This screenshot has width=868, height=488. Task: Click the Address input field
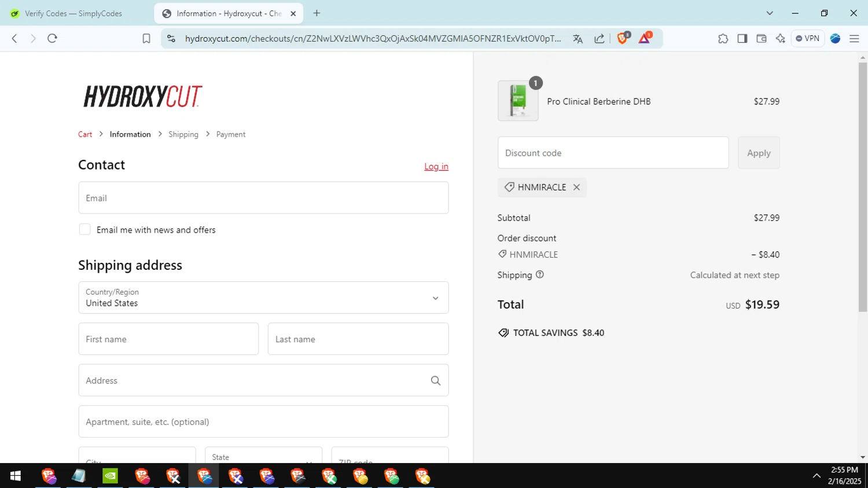coord(263,380)
